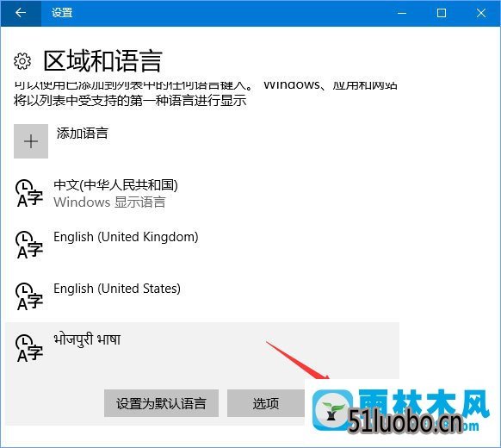Click language icon next to भोजपुरी भाषा

click(x=29, y=348)
